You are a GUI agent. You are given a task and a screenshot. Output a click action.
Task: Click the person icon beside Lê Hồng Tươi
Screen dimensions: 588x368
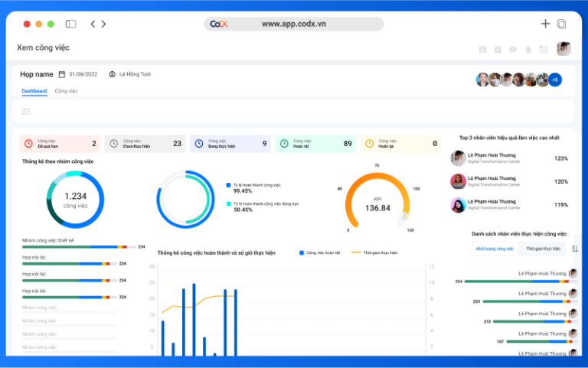112,74
